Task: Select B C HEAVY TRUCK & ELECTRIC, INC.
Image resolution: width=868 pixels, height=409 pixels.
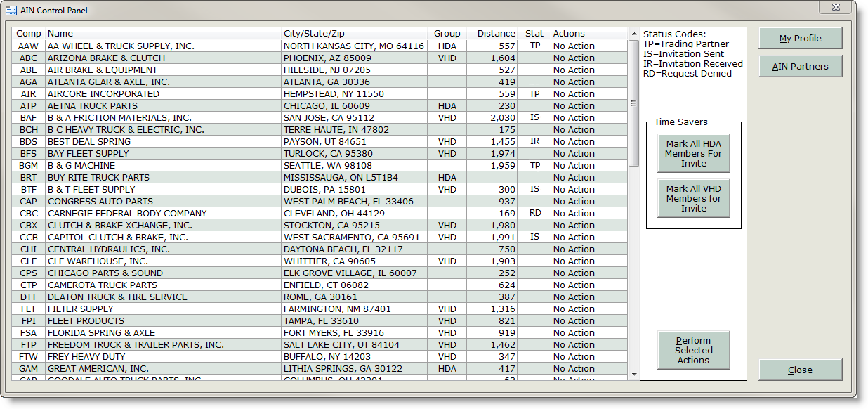Action: [x=320, y=130]
